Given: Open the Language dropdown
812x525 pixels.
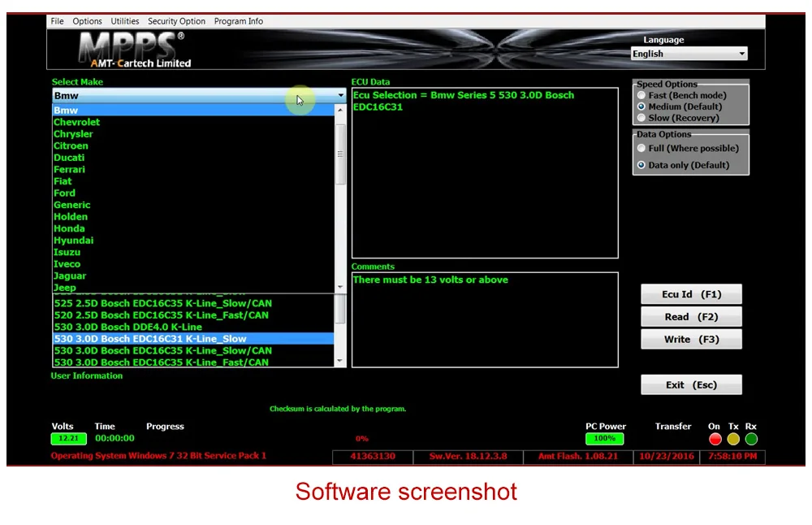Looking at the screenshot, I should (x=689, y=54).
